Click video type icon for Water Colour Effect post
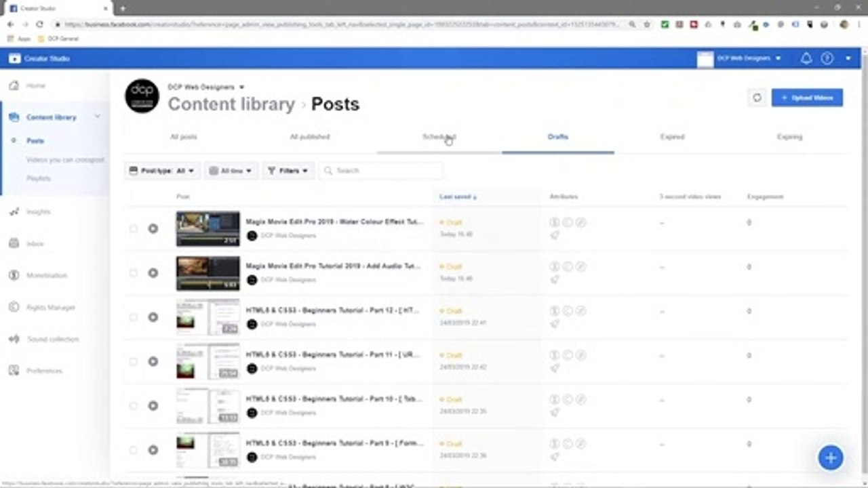This screenshot has width=868, height=488. (x=153, y=229)
